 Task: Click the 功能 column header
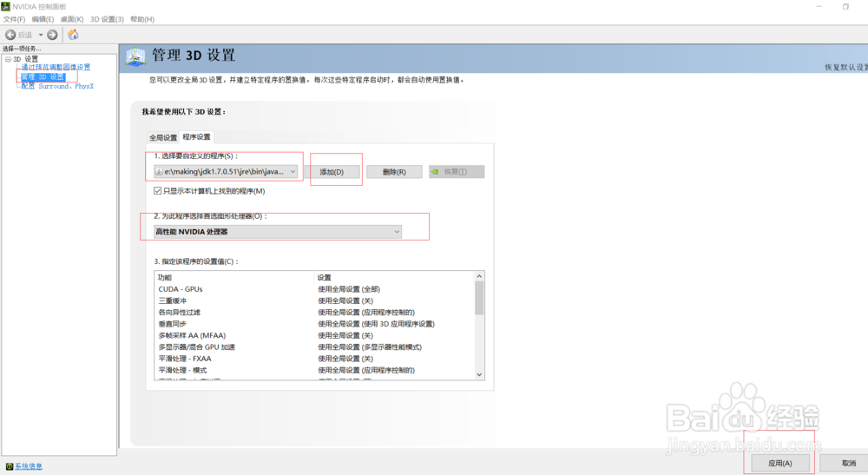click(x=234, y=277)
